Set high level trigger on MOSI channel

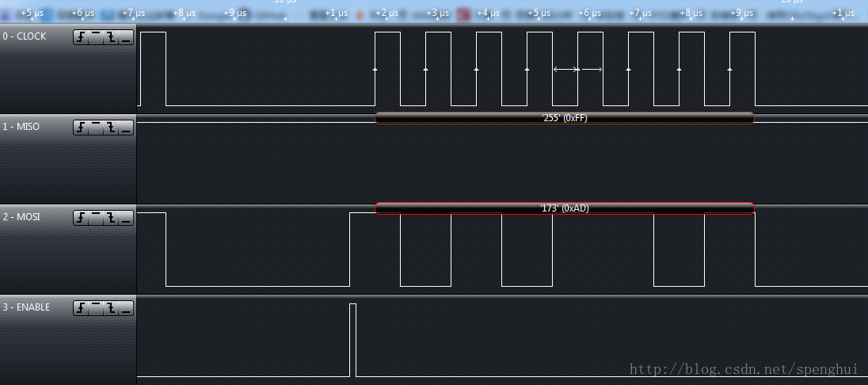97,218
